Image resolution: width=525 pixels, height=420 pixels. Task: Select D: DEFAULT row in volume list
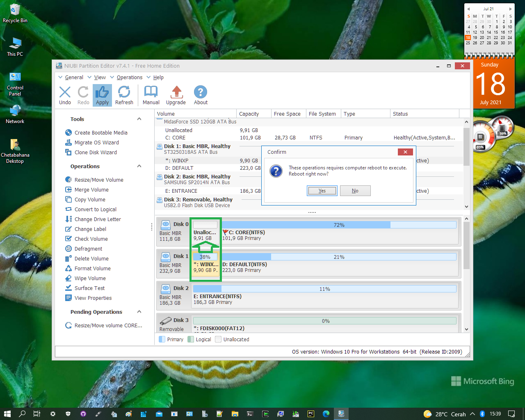point(208,168)
